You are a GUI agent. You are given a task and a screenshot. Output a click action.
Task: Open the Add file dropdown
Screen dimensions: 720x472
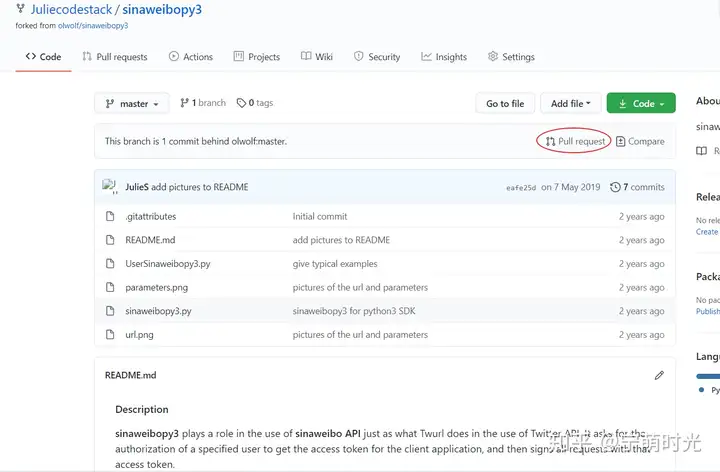[571, 103]
